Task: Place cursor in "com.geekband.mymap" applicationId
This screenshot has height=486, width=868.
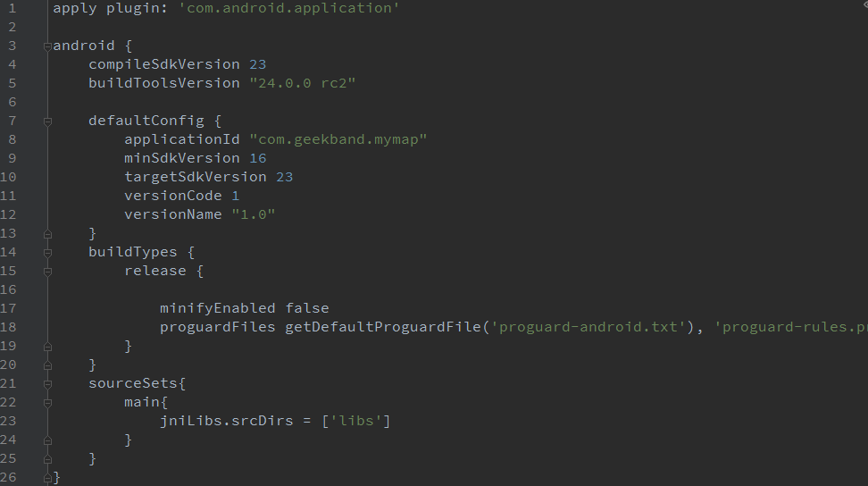Action: (x=338, y=139)
